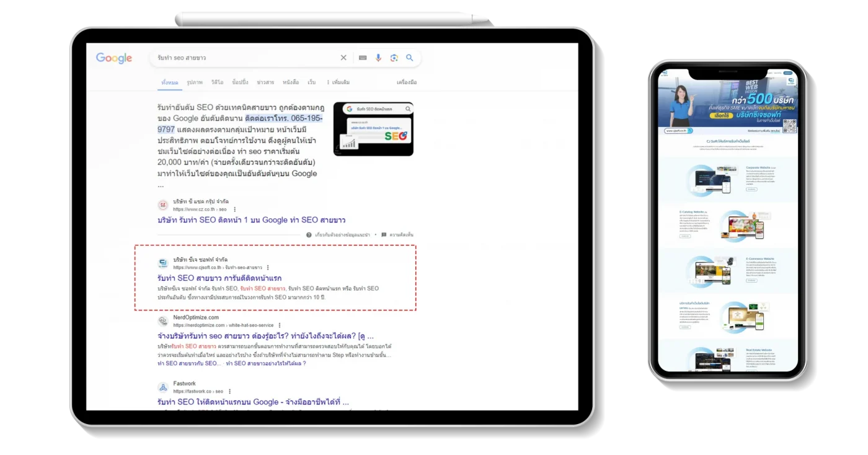Click the www.cjsoft.co.th search pill on phone
Image resolution: width=868 pixels, height=455 pixels.
[x=678, y=131]
